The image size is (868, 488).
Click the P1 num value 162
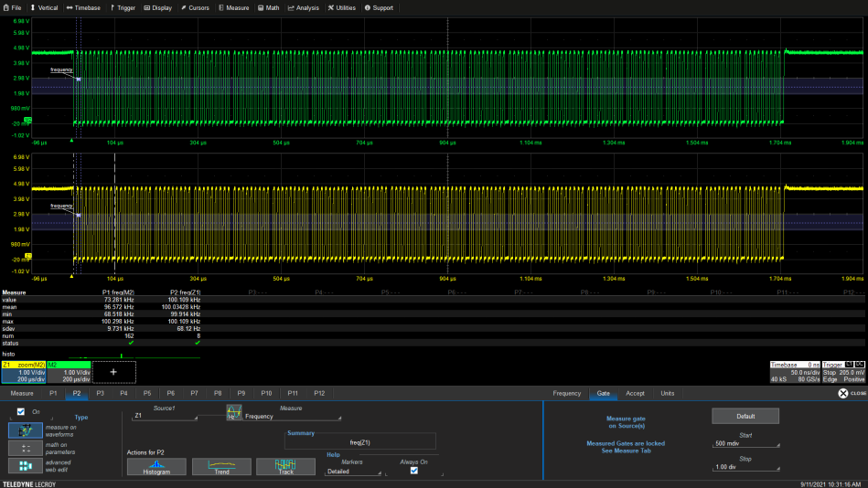(129, 336)
